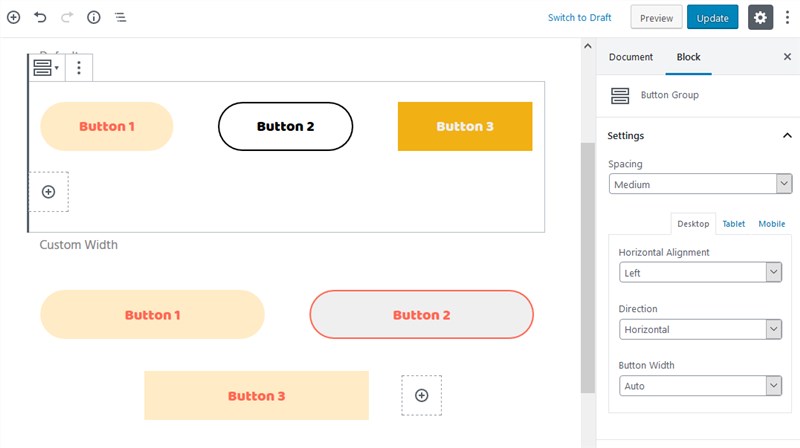Undo the last change
The width and height of the screenshot is (800, 448).
coord(40,17)
